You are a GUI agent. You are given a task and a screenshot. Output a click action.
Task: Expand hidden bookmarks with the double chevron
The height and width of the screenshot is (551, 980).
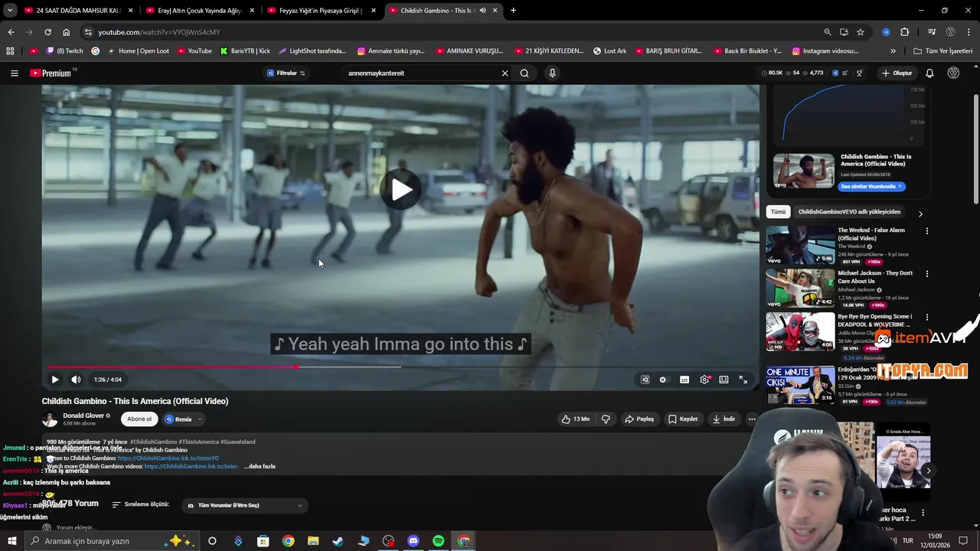point(893,51)
